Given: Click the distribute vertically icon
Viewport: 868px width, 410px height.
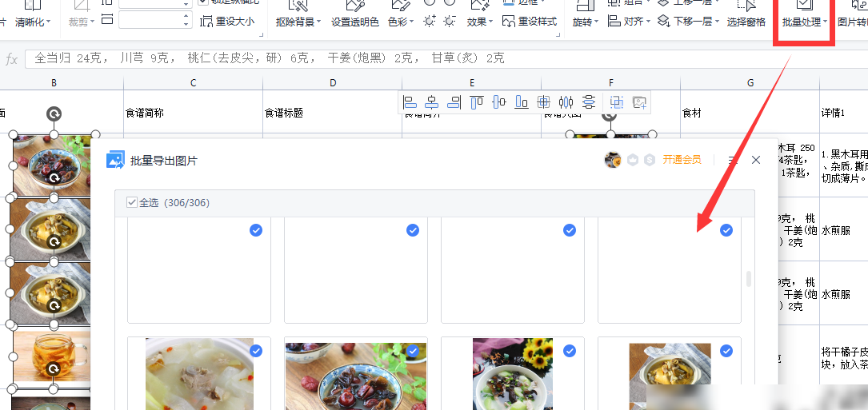Looking at the screenshot, I should pos(589,102).
